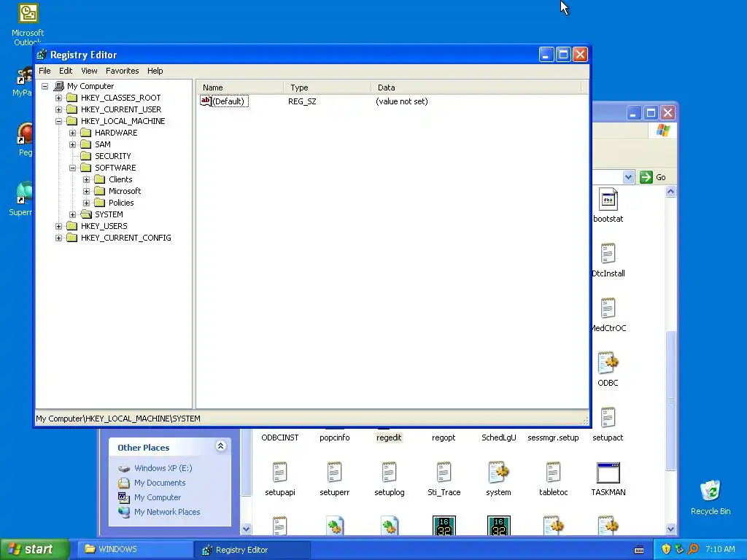747x560 pixels.
Task: Click the (value not set) data cell
Action: coord(402,101)
